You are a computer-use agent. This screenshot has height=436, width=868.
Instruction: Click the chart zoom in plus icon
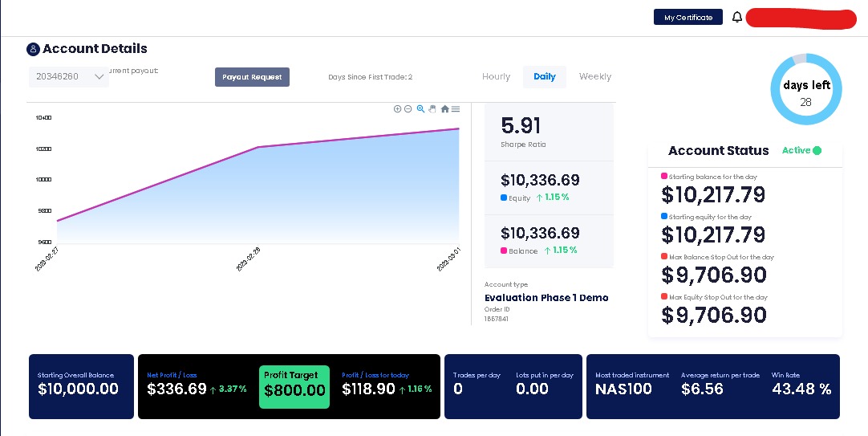pos(397,108)
